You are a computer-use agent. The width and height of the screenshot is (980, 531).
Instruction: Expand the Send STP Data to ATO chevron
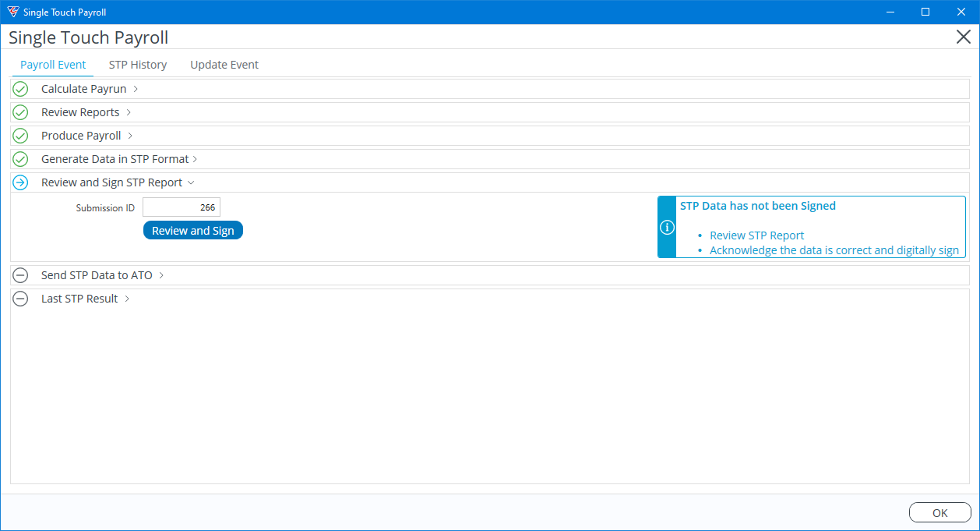point(161,275)
